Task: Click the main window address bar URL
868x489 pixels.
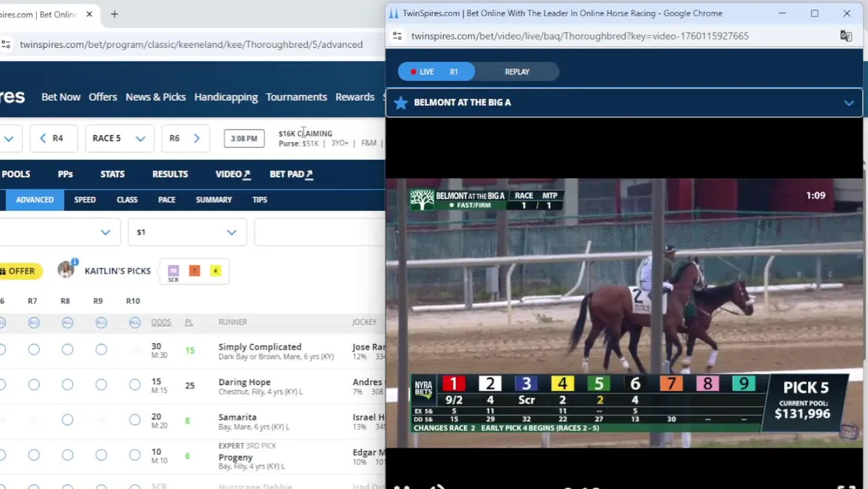Action: pyautogui.click(x=191, y=44)
